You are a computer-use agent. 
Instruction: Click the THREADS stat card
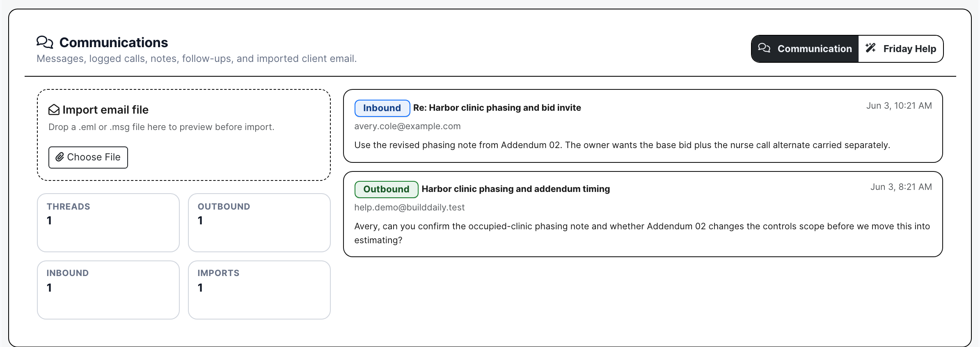[108, 223]
